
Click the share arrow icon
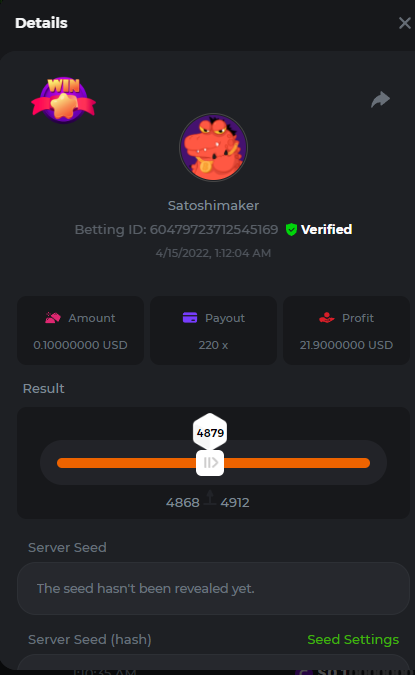click(381, 99)
